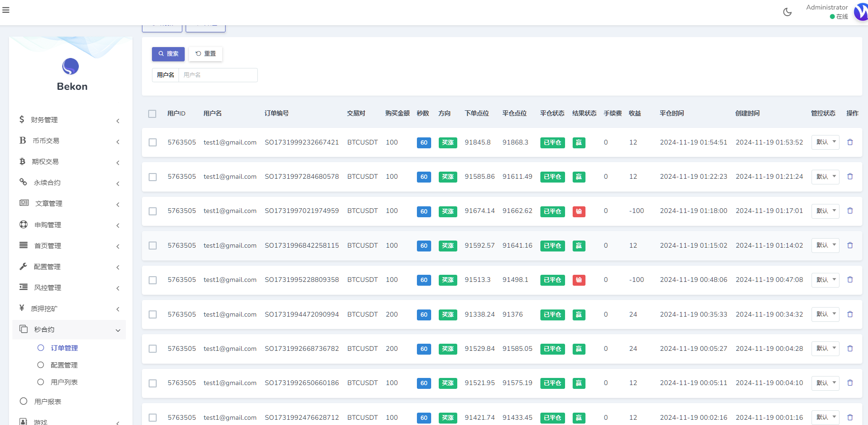Image resolution: width=868 pixels, height=425 pixels.
Task: Delete order SO1731999232667421 with trash icon
Action: [x=850, y=142]
